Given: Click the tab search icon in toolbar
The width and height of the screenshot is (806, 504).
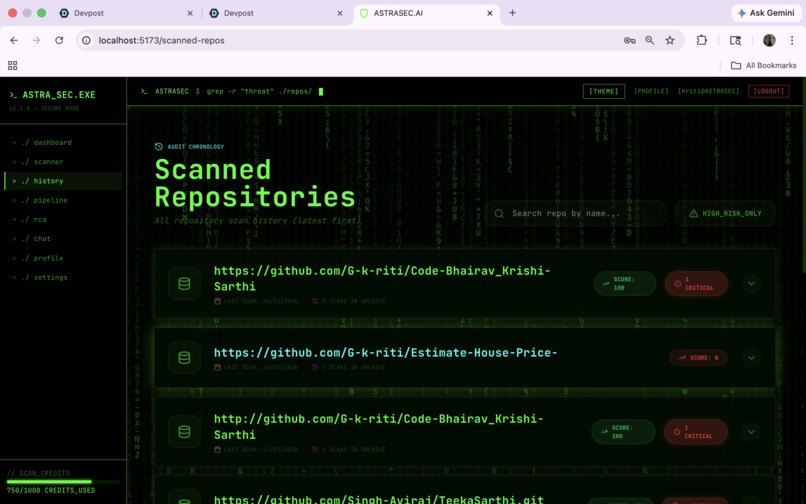Looking at the screenshot, I should [x=736, y=40].
